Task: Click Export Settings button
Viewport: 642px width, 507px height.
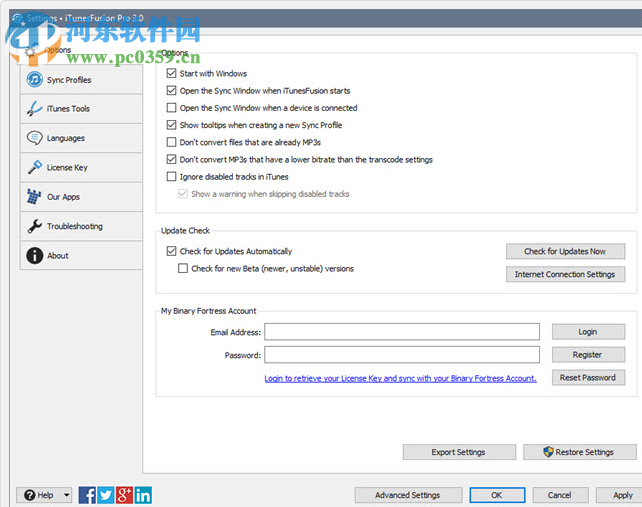Action: tap(459, 452)
